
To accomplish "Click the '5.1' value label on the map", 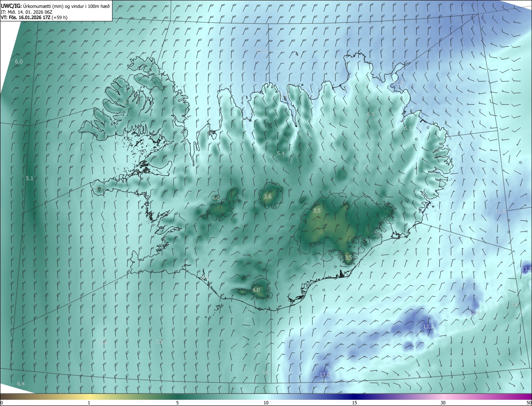I will pos(30,178).
